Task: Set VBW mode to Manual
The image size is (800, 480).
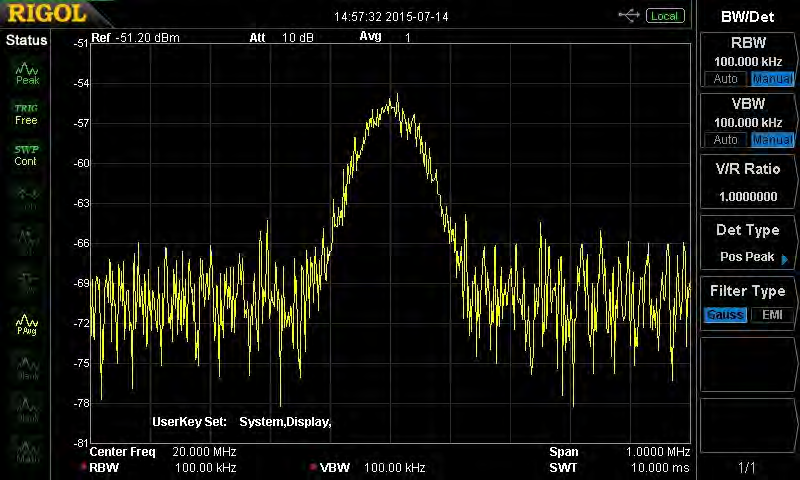Action: [772, 139]
